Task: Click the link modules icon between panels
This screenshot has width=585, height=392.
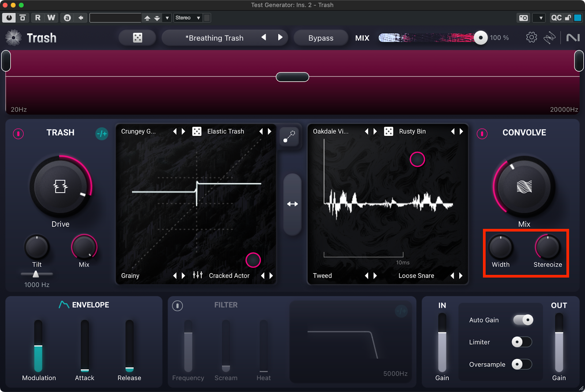Action: pos(289,136)
